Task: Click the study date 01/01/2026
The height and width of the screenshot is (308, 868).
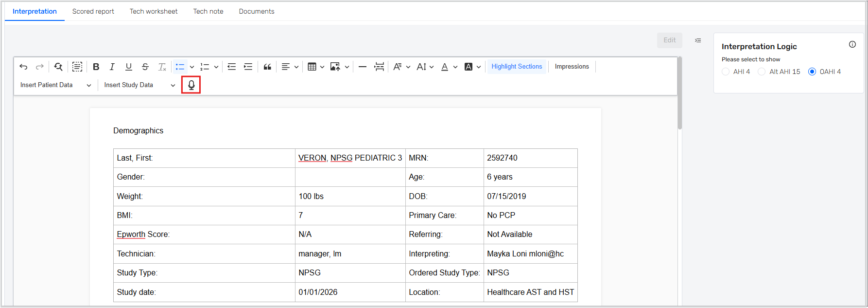Action: 318,292
